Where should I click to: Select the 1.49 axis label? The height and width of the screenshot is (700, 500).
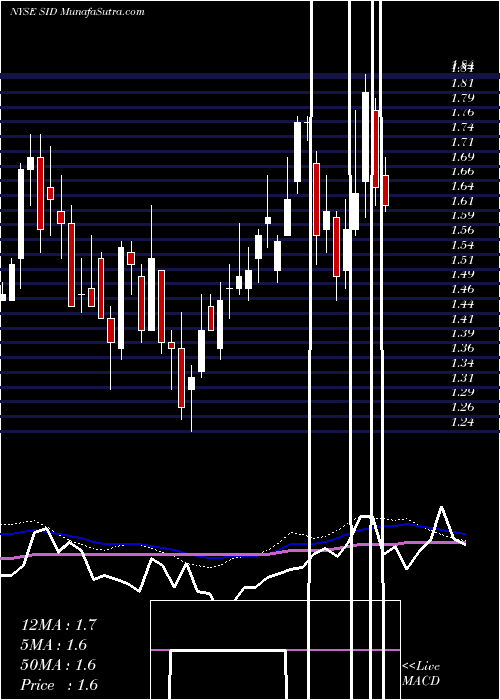(x=462, y=275)
